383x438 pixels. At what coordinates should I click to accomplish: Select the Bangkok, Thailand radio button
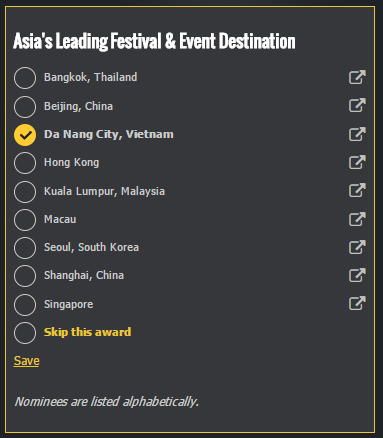[x=25, y=78]
